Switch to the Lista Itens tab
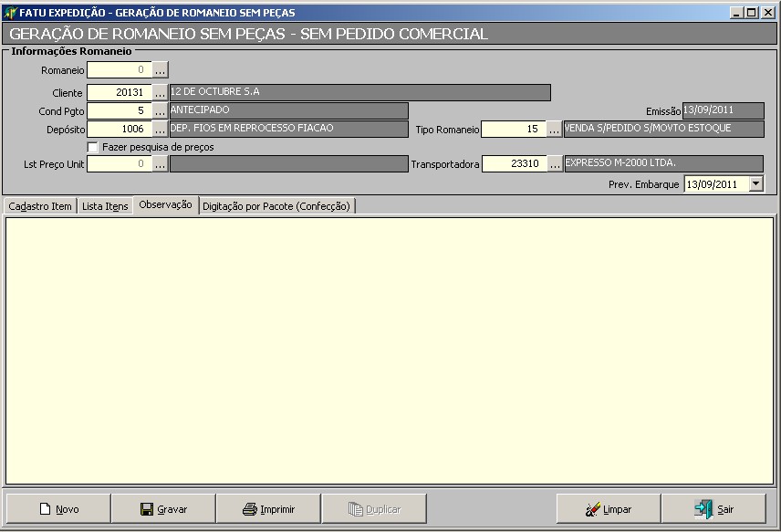The height and width of the screenshot is (532, 781). tap(105, 206)
